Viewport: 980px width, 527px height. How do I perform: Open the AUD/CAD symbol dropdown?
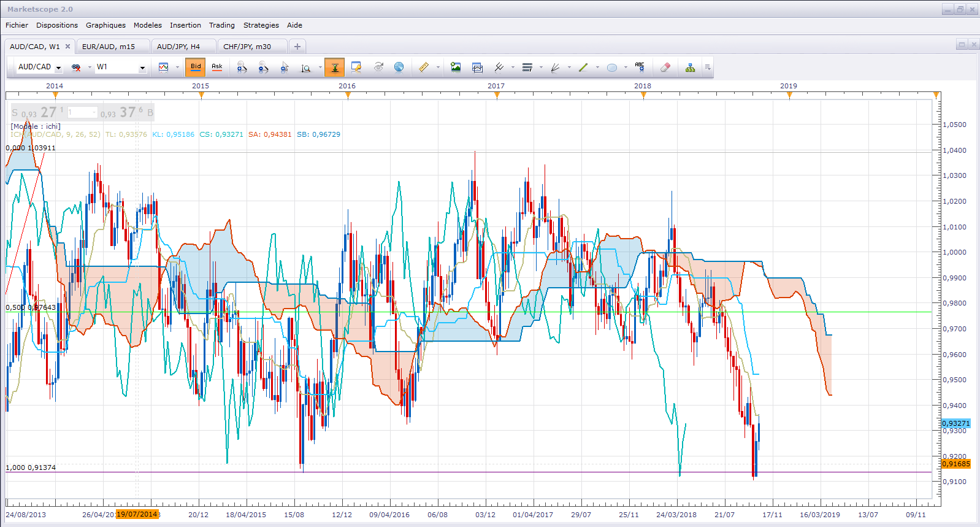coord(59,68)
